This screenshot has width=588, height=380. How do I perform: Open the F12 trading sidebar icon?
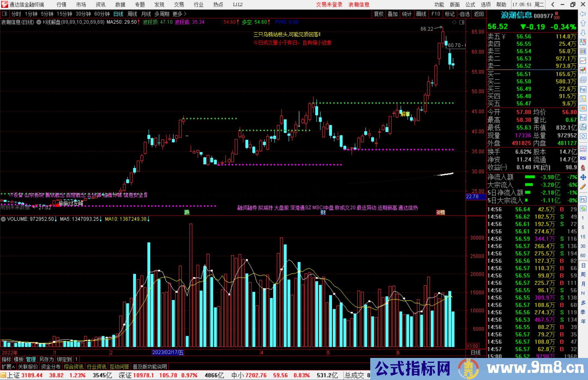coord(583,118)
